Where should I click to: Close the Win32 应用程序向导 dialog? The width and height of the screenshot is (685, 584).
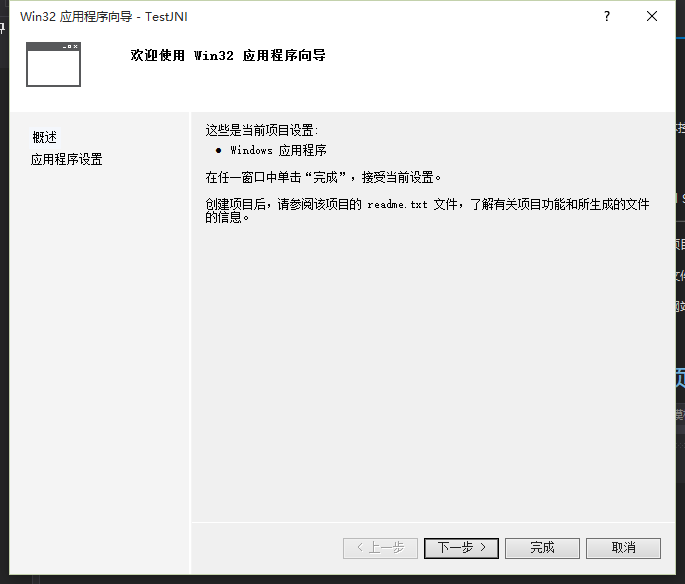(x=652, y=16)
